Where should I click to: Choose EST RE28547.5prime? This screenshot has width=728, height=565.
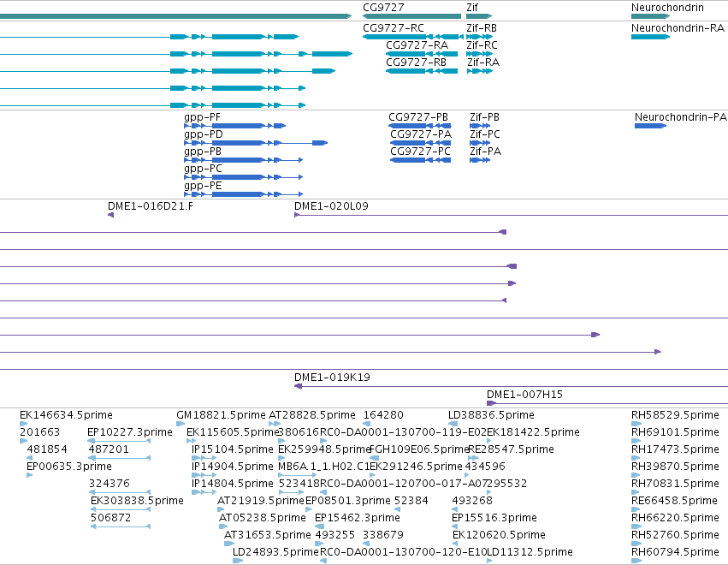[512, 449]
